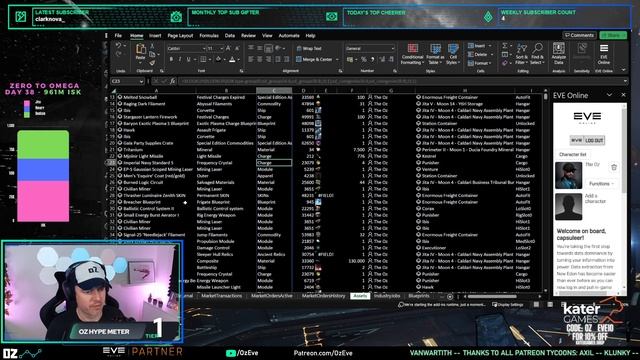Apply Percent Style format
This screenshot has width=640, height=360.
[364, 60]
